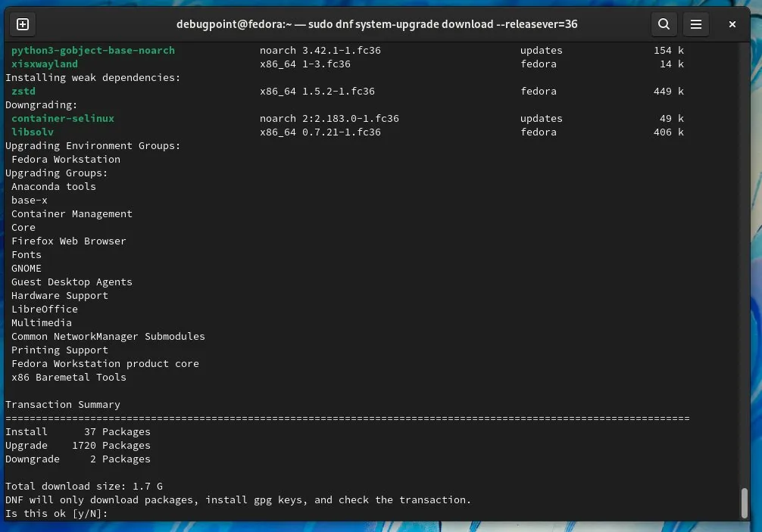Click 'Installing weak dependencies:' line
This screenshot has width=762, height=532.
(x=93, y=78)
